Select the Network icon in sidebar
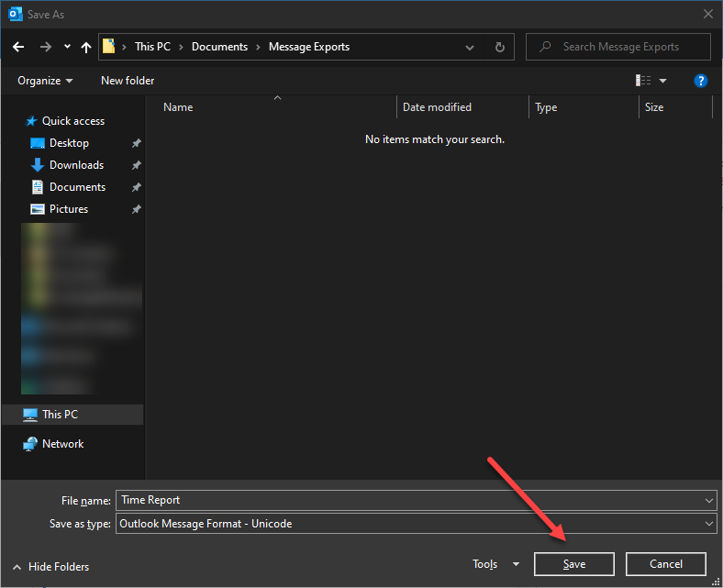 31,444
